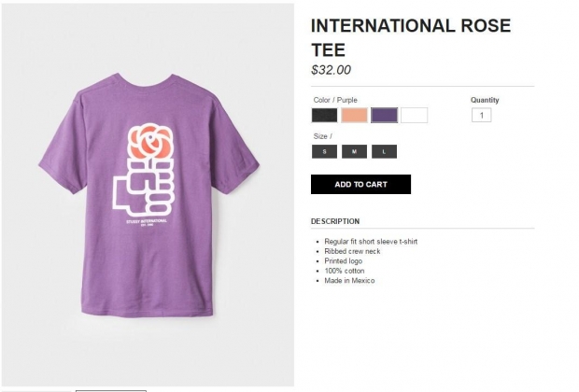Click the $32.00 price text
The width and height of the screenshot is (579, 392).
[331, 70]
